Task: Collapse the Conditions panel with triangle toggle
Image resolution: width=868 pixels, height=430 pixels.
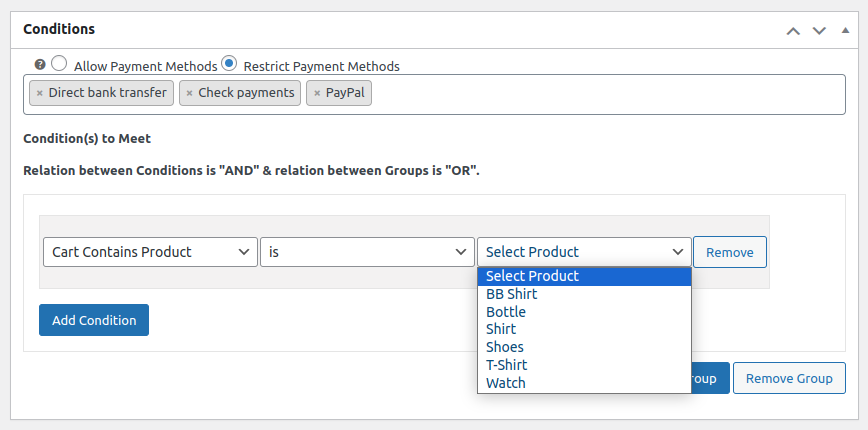Action: click(x=845, y=31)
